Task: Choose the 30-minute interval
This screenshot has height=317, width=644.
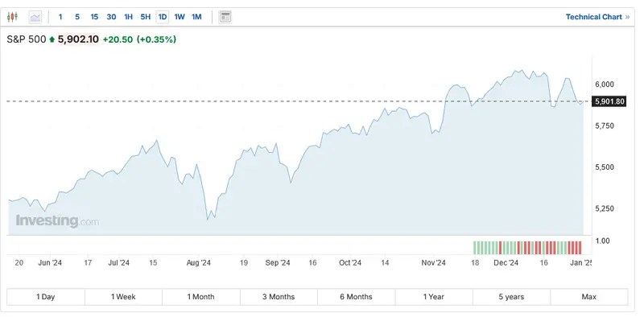Action: tap(111, 17)
